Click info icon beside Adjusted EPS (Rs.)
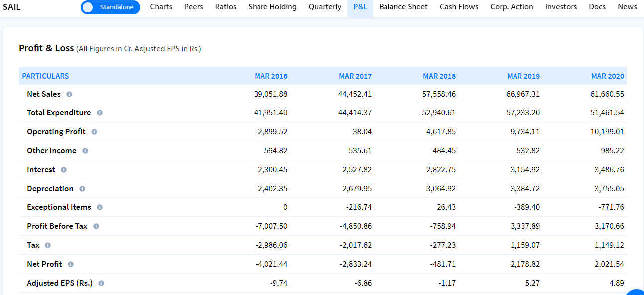Screen dimensions: 644x295 [x=101, y=283]
